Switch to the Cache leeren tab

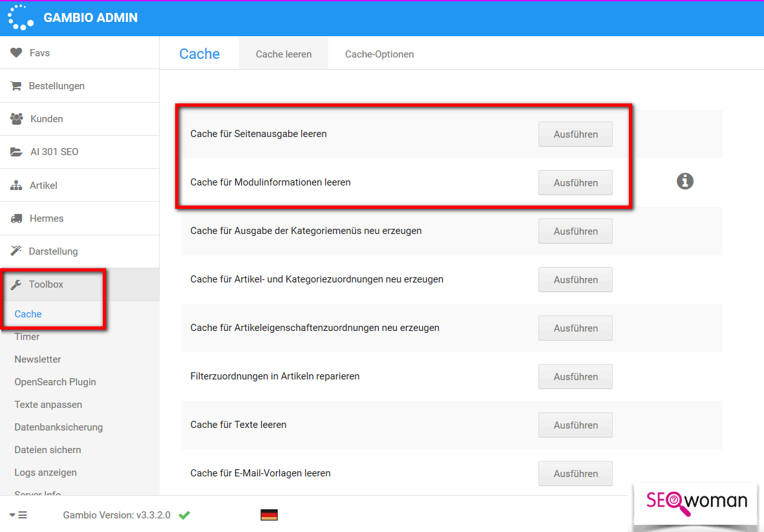click(284, 54)
